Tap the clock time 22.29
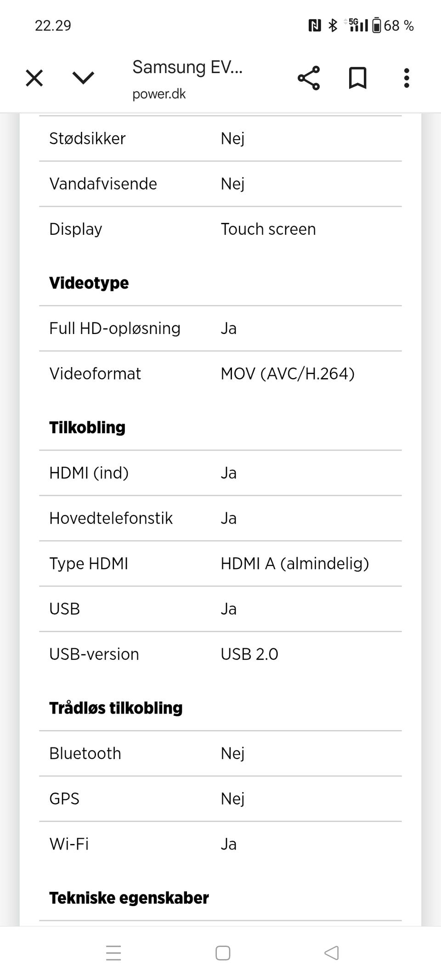The image size is (441, 980). coord(53,26)
